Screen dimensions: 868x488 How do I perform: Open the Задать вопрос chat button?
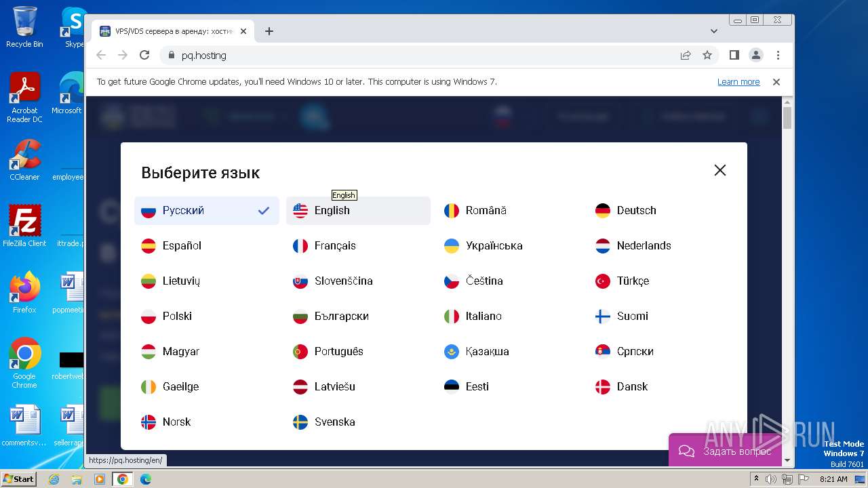click(725, 450)
